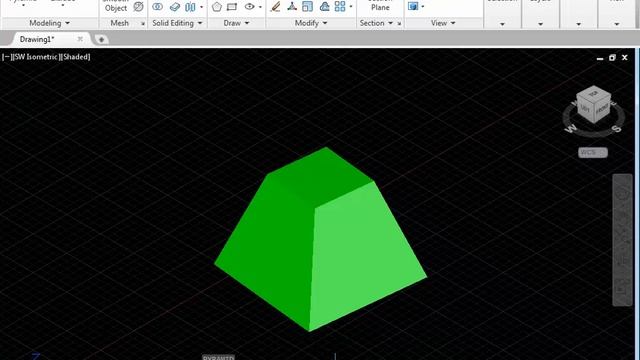
Task: Close the drawing viewport window
Action: pos(624,58)
